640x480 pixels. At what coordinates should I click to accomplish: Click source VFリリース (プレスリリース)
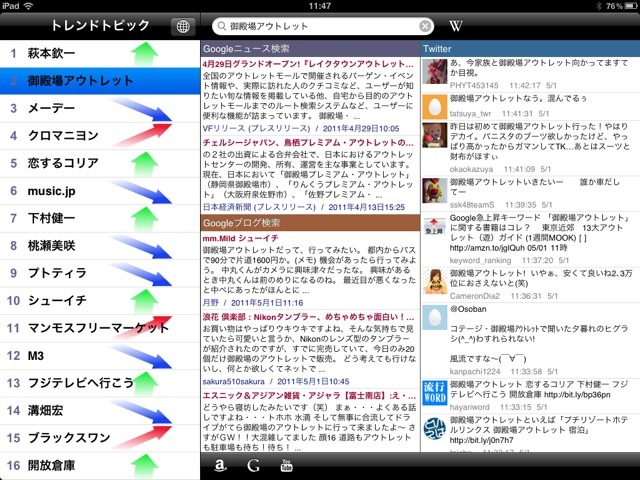[x=256, y=129]
